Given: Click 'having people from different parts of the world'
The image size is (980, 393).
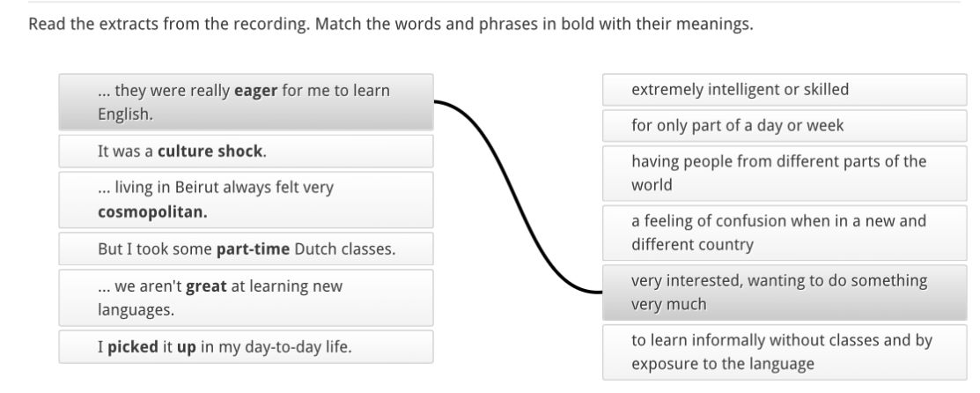Looking at the screenshot, I should (784, 173).
